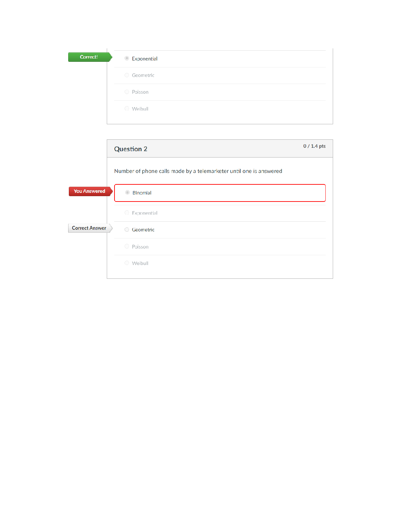
Task: Select Exponential radio button in Question 2
Action: tap(127, 213)
